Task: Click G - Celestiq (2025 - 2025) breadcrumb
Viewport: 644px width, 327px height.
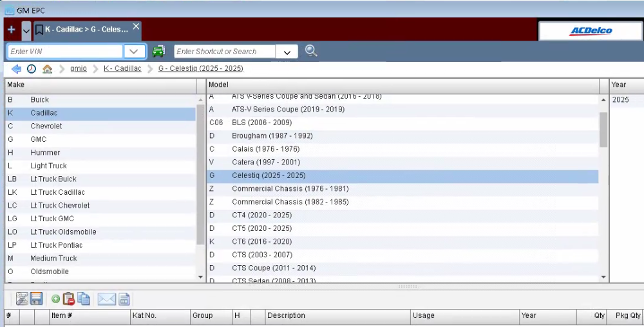Action: click(x=201, y=68)
